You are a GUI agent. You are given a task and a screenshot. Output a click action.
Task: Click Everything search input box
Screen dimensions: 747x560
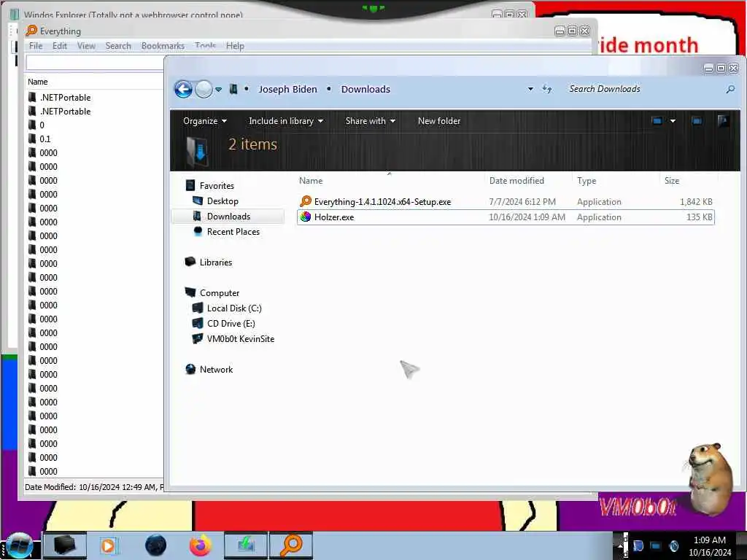(x=95, y=63)
